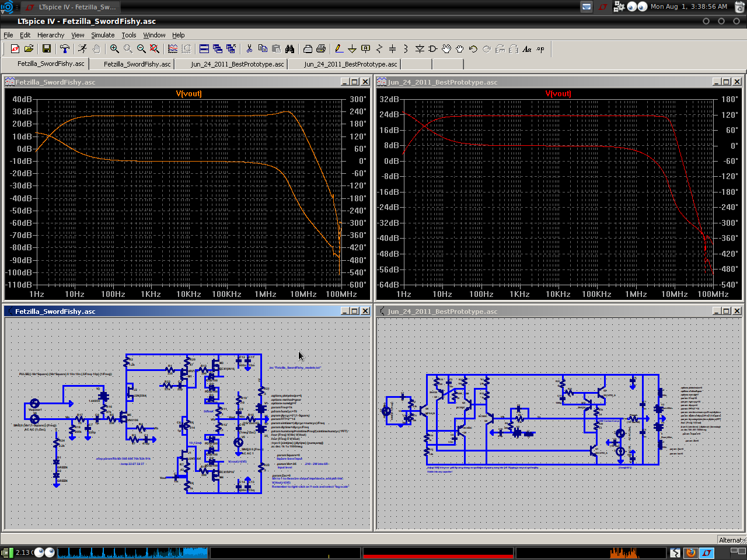Screen dimensions: 747x560
Task: Select the Component gate symbol tool
Action: 432,49
